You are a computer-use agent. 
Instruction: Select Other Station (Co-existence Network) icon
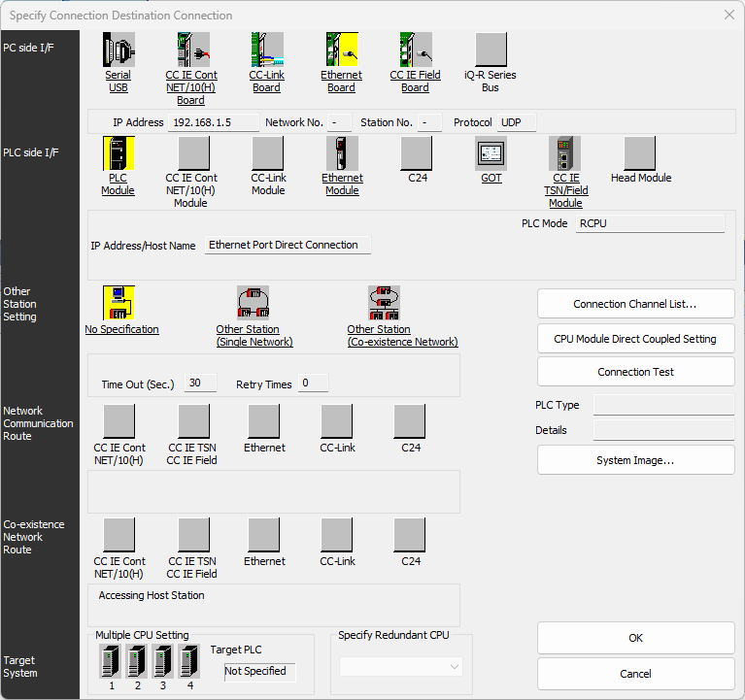[385, 303]
